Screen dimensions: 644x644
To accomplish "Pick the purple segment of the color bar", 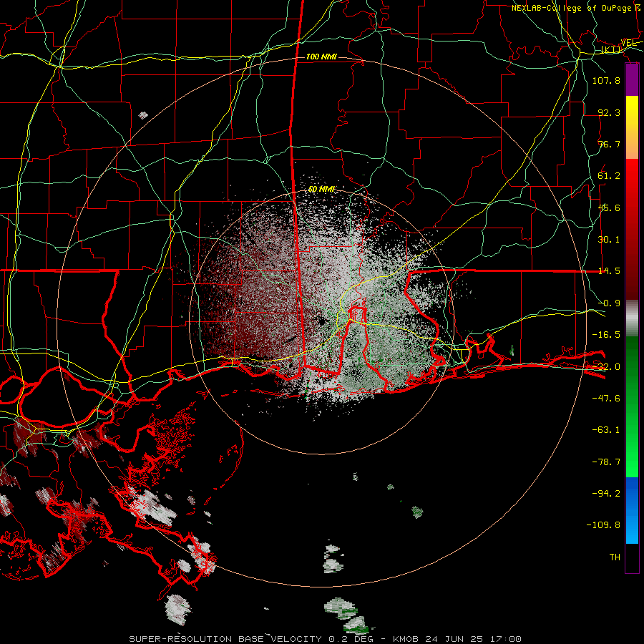I will (632, 80).
